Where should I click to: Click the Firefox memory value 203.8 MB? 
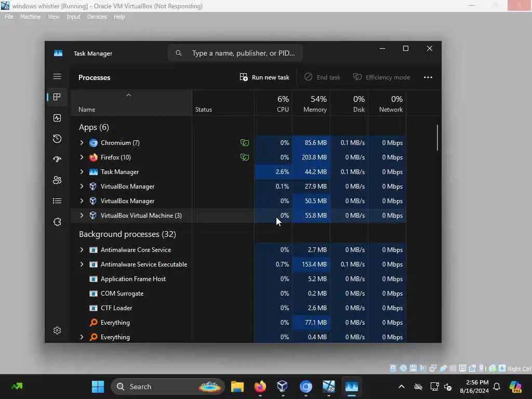tap(314, 157)
